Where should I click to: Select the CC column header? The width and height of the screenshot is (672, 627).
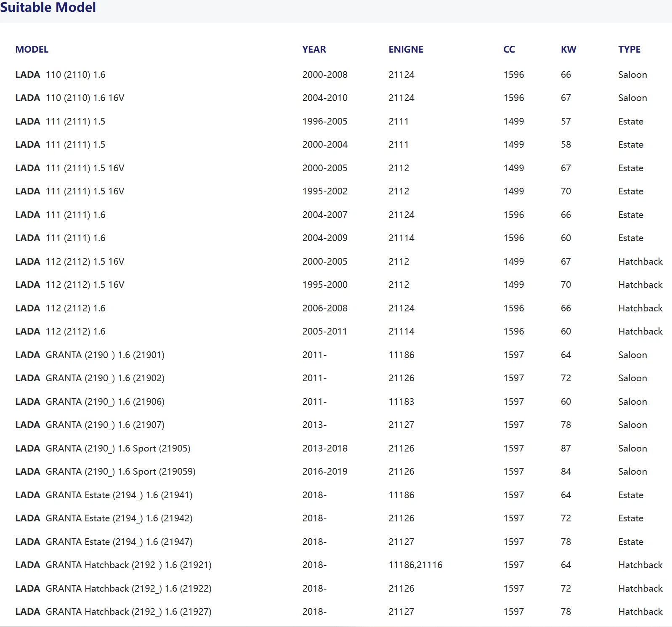(x=509, y=49)
